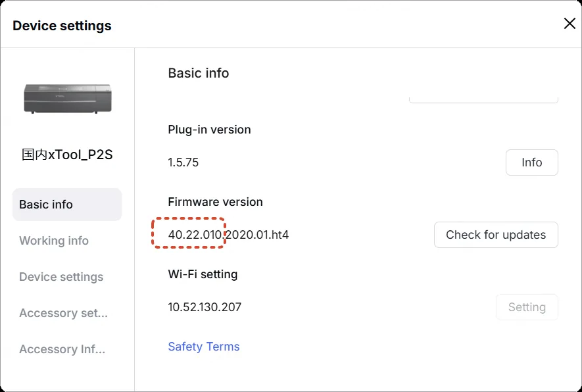Click the xTool P2S machine image

(68, 99)
